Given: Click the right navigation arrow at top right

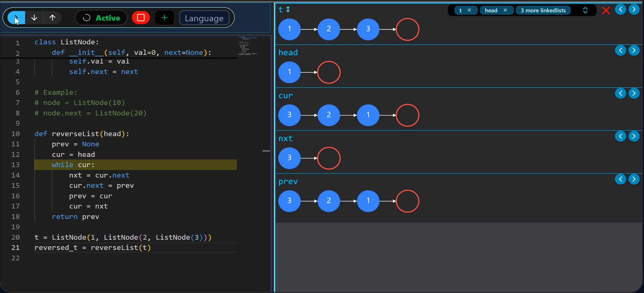Looking at the screenshot, I should pos(634,9).
